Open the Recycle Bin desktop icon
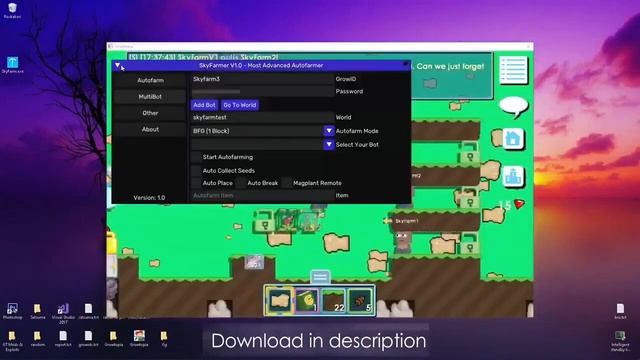Screen dimensions: 640x360 [12, 11]
